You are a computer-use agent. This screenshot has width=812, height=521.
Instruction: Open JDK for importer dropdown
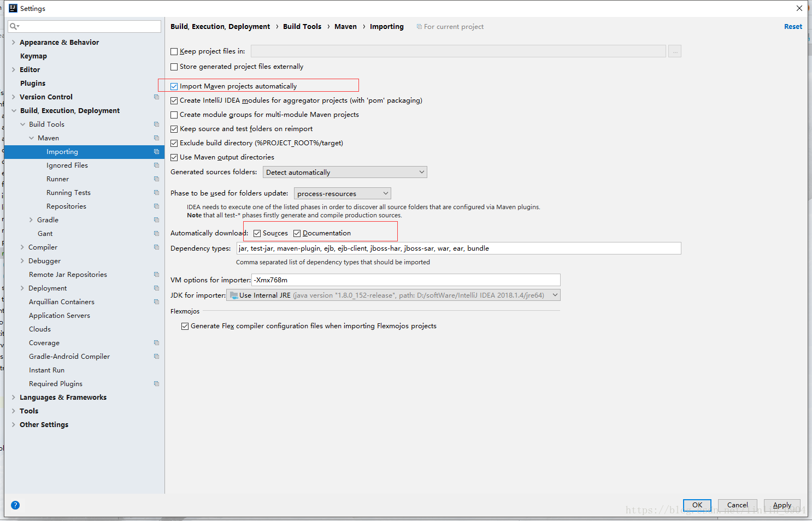[393, 295]
